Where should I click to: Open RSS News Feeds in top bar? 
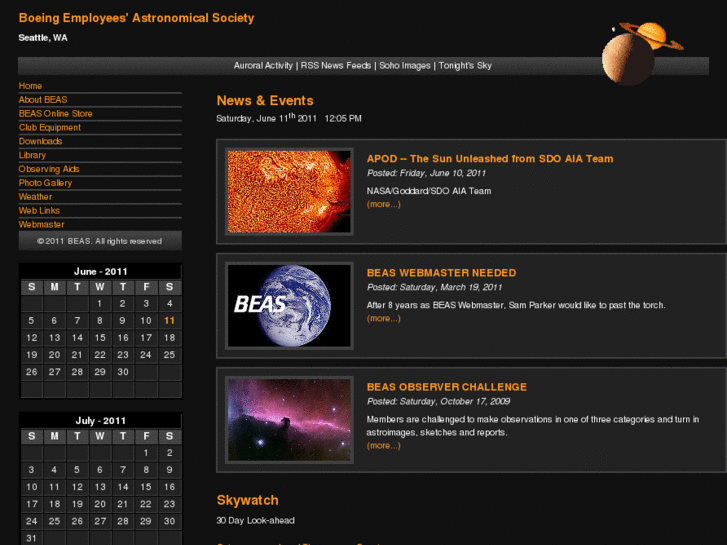coord(336,65)
